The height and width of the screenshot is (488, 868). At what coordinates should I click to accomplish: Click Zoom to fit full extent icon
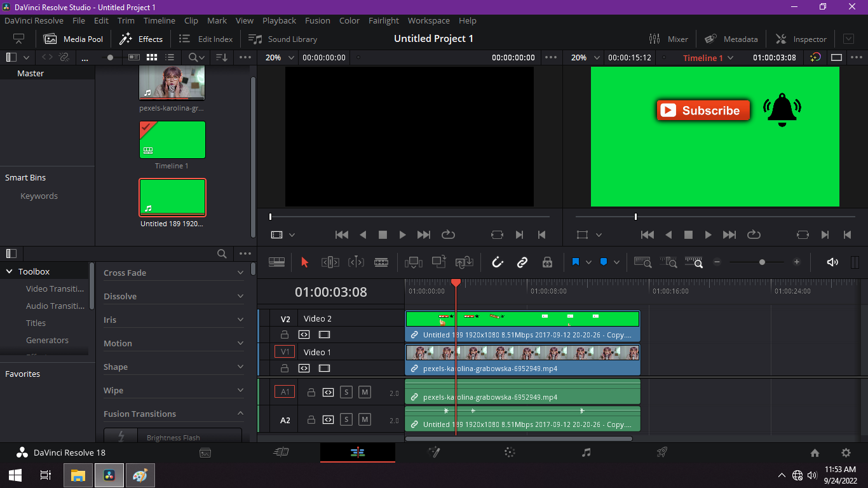642,262
